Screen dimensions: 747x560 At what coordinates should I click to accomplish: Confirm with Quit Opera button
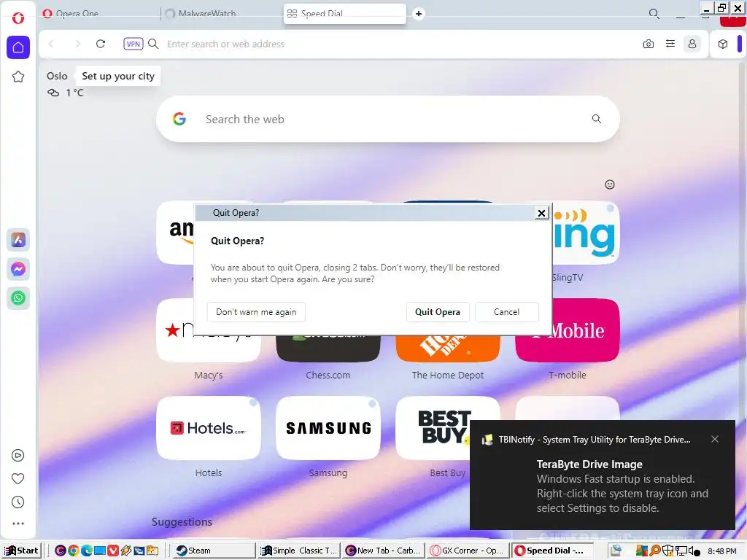(438, 312)
